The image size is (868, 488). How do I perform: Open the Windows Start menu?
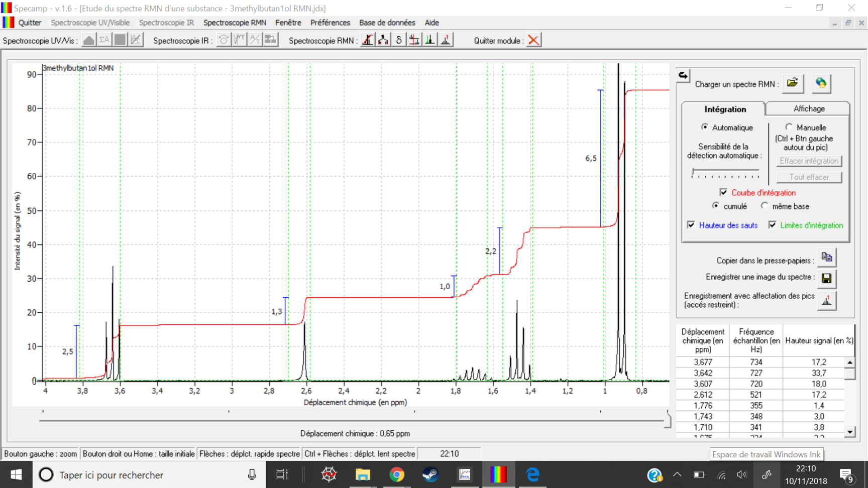(x=16, y=474)
